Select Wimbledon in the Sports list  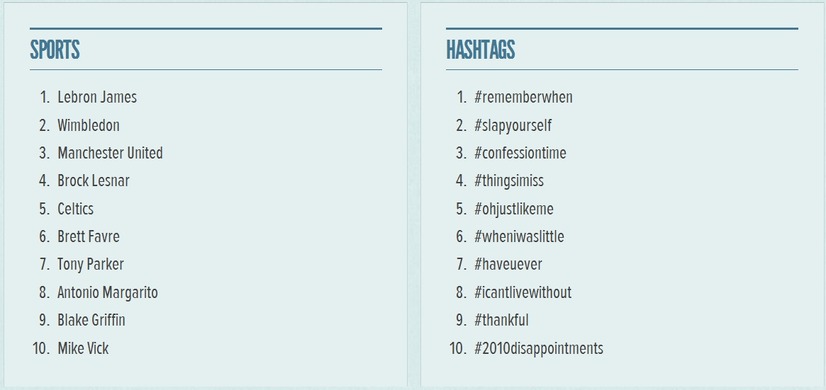pyautogui.click(x=88, y=125)
